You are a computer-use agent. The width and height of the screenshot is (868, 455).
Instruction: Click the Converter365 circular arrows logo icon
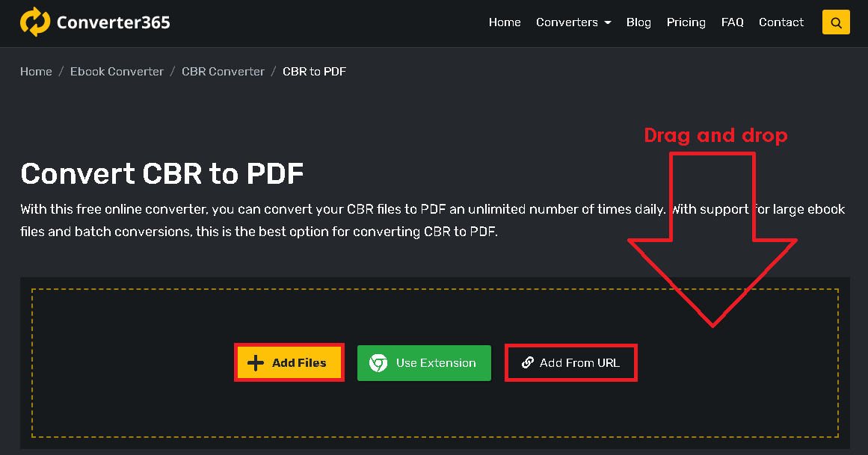click(x=34, y=22)
